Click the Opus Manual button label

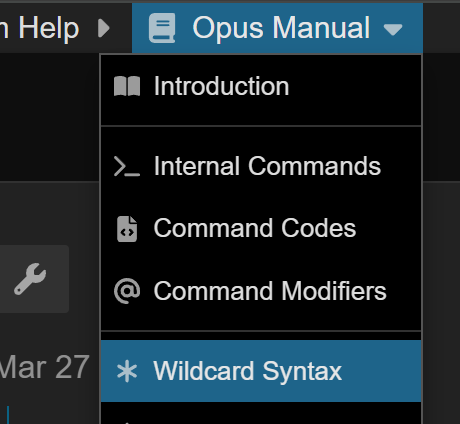(x=281, y=28)
